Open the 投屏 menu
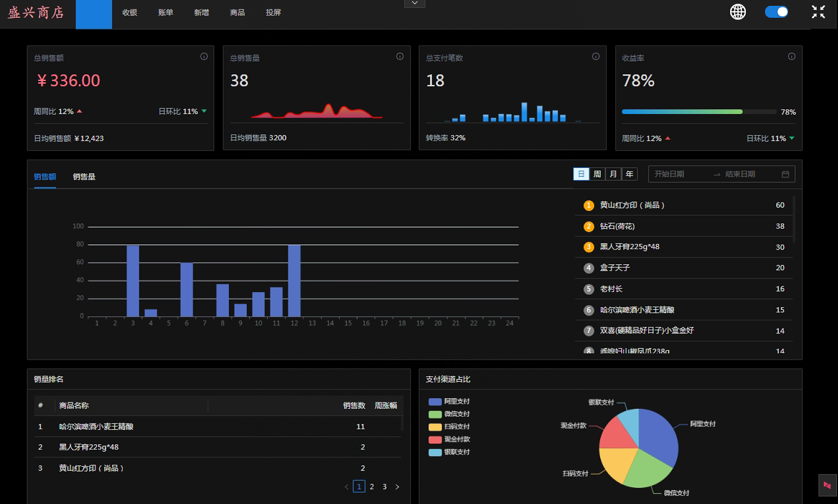The image size is (838, 504). pos(273,13)
